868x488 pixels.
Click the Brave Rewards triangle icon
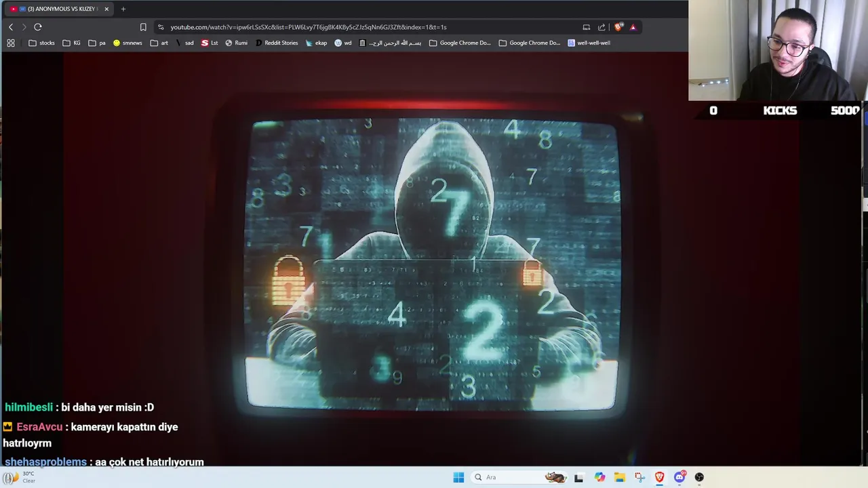click(x=633, y=27)
